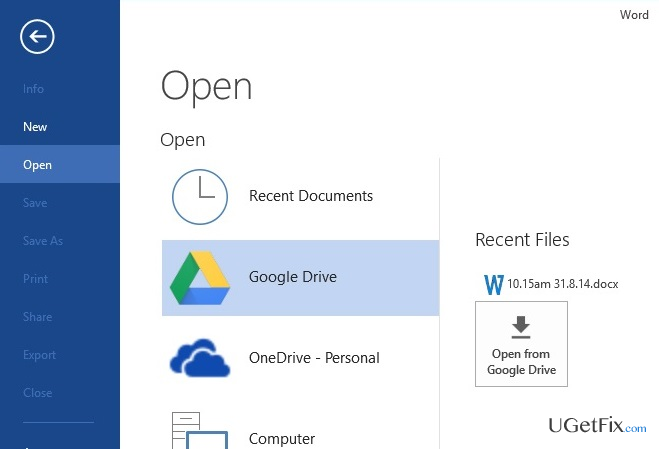Select the Computer location label

[282, 439]
